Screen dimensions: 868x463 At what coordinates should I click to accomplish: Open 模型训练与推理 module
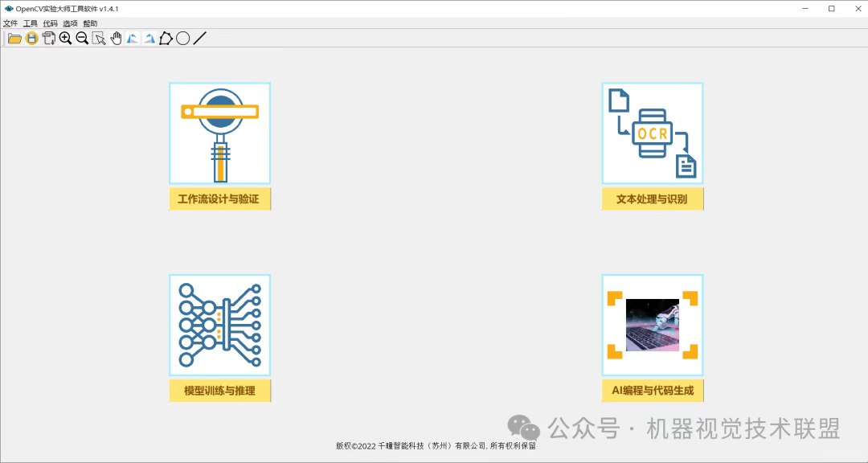(219, 325)
